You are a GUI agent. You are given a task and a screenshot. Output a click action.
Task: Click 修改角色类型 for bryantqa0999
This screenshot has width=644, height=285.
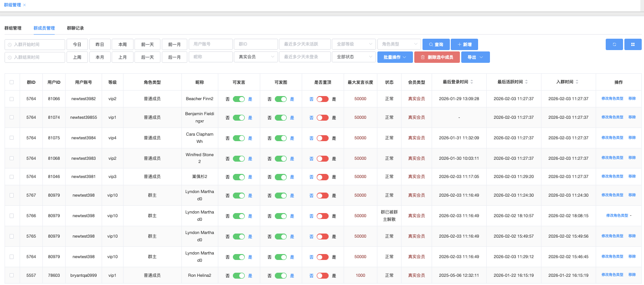(x=612, y=275)
